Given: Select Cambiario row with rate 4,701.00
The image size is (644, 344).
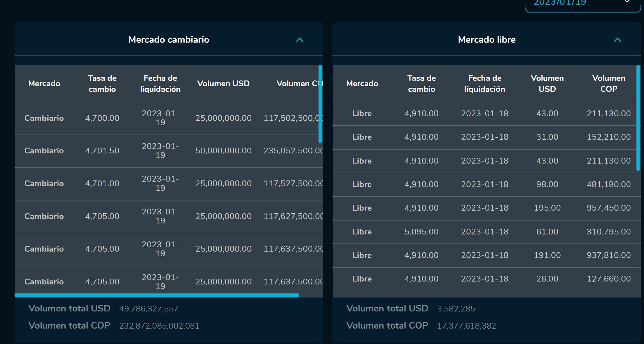Looking at the screenshot, I should point(102,183).
